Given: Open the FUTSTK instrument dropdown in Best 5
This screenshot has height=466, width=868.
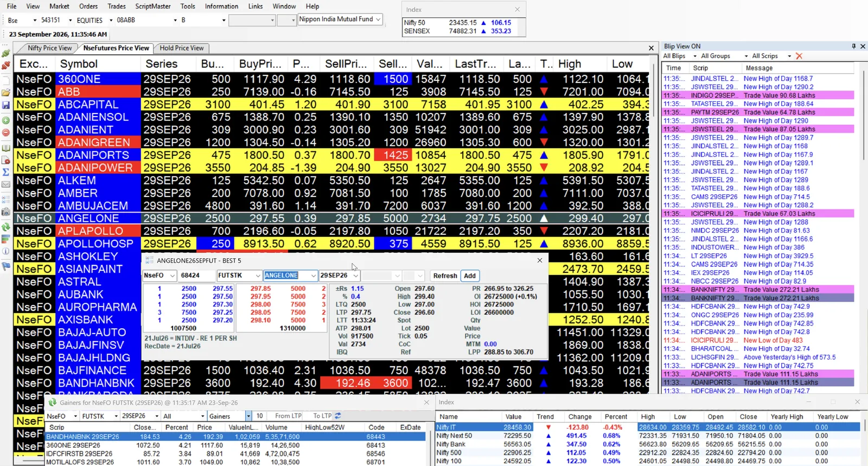Looking at the screenshot, I should coord(258,276).
